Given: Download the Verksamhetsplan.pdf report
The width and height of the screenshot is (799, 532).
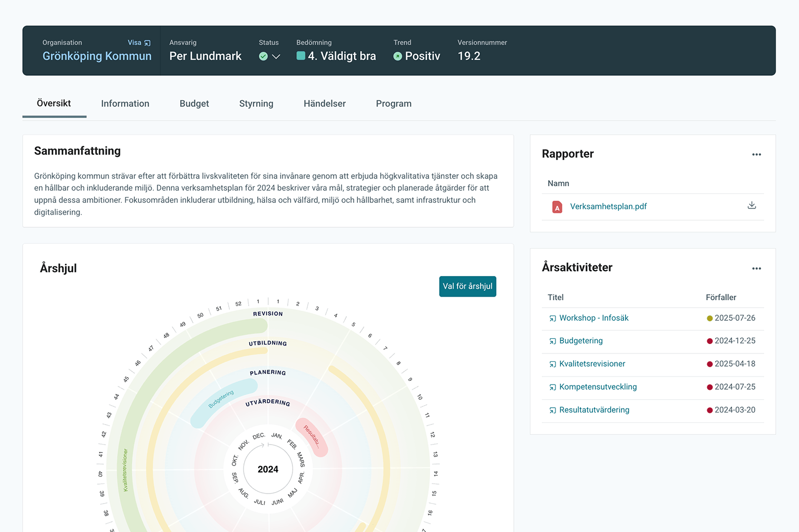Looking at the screenshot, I should click(x=752, y=205).
